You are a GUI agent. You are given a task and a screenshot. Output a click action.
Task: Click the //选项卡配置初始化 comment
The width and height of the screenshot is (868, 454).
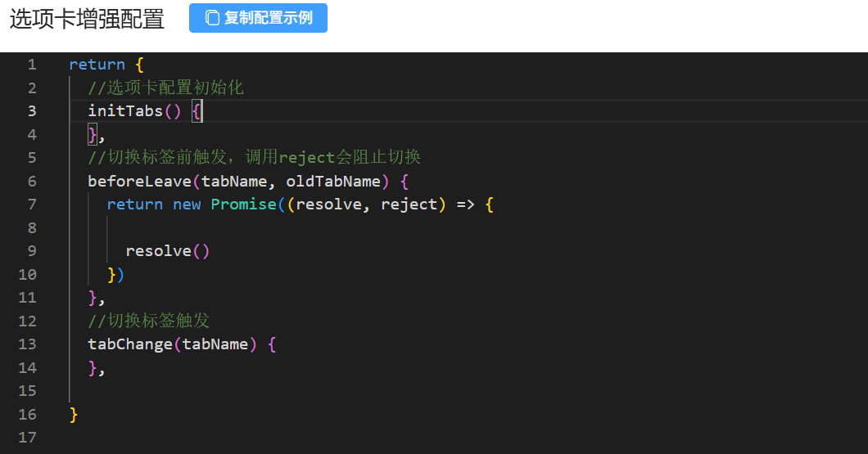click(x=165, y=88)
